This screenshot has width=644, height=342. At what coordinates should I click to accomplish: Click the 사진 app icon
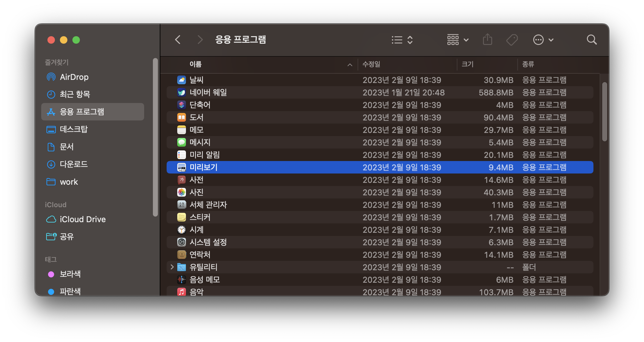[181, 192]
